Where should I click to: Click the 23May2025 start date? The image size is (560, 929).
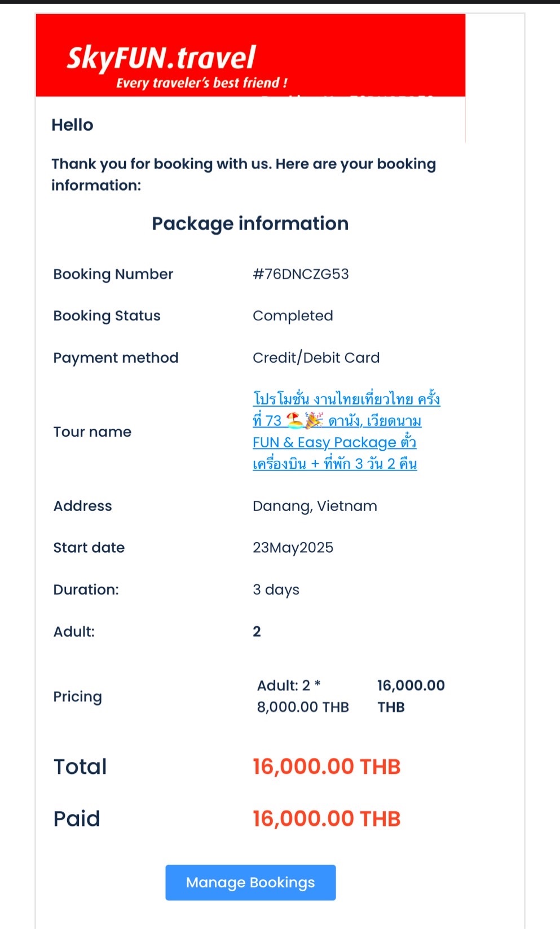[x=293, y=548]
